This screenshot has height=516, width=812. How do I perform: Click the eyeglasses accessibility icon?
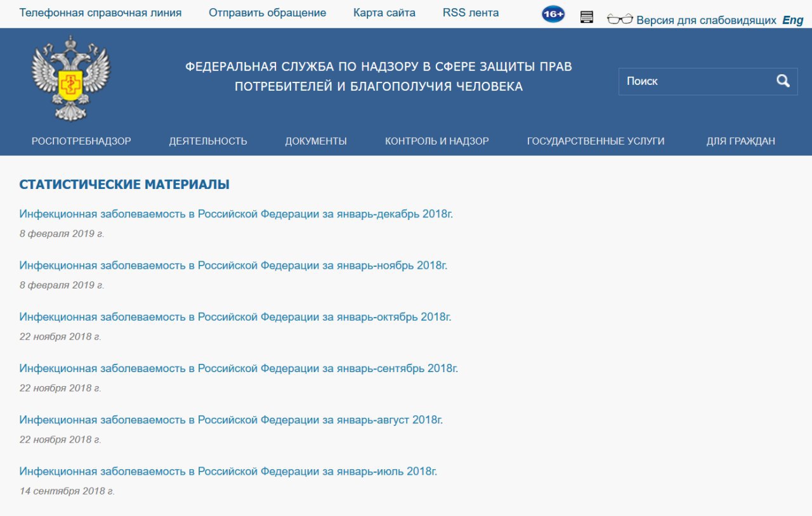click(x=620, y=19)
